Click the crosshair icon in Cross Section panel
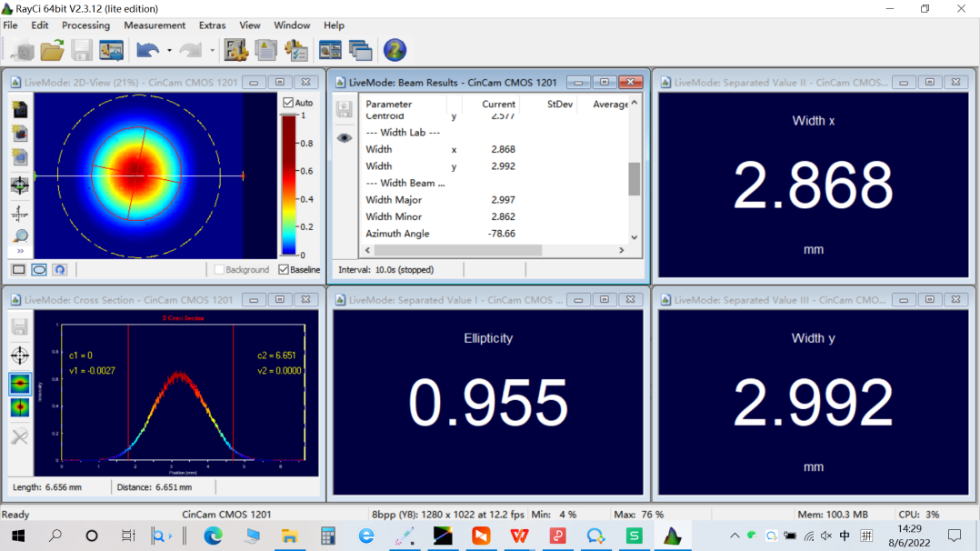980x551 pixels. click(19, 355)
